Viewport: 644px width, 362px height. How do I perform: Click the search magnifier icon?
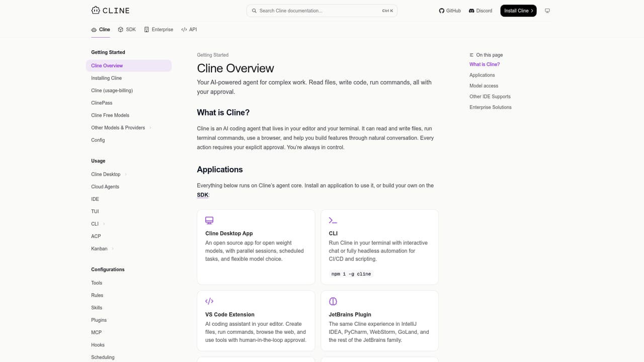[254, 11]
